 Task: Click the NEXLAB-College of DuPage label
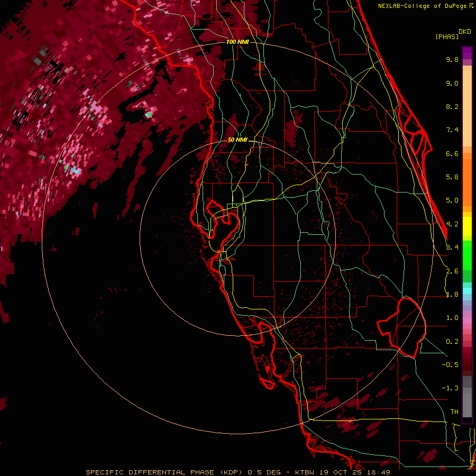pyautogui.click(x=422, y=6)
